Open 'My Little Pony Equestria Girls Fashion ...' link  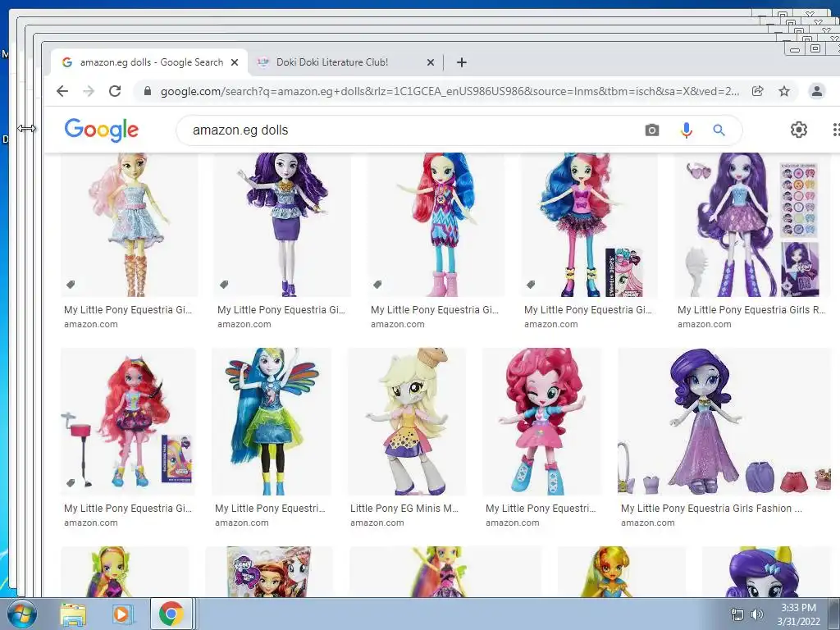[x=711, y=509]
